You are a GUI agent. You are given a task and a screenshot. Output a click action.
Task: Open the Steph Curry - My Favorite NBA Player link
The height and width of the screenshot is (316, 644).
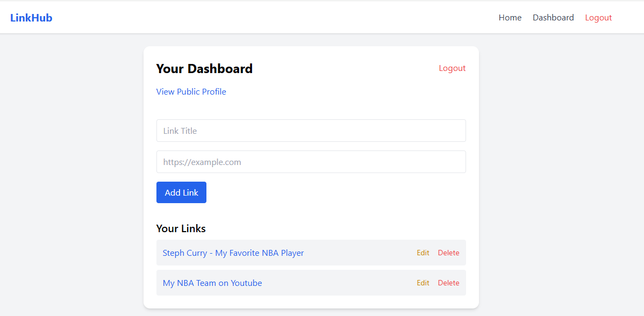click(233, 253)
